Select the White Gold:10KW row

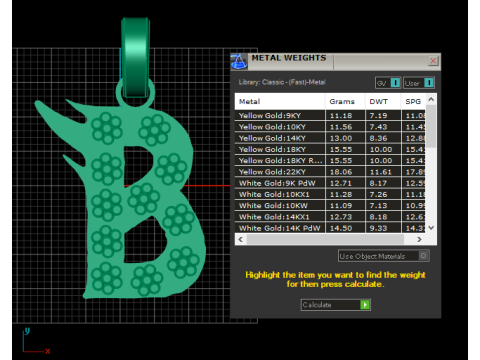[x=330, y=206]
